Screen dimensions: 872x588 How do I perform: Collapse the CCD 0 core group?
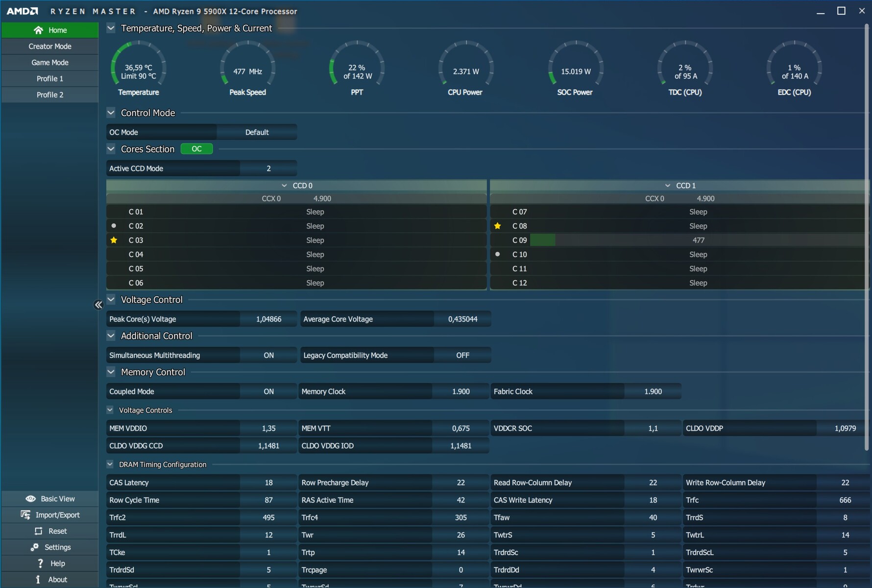coord(284,186)
